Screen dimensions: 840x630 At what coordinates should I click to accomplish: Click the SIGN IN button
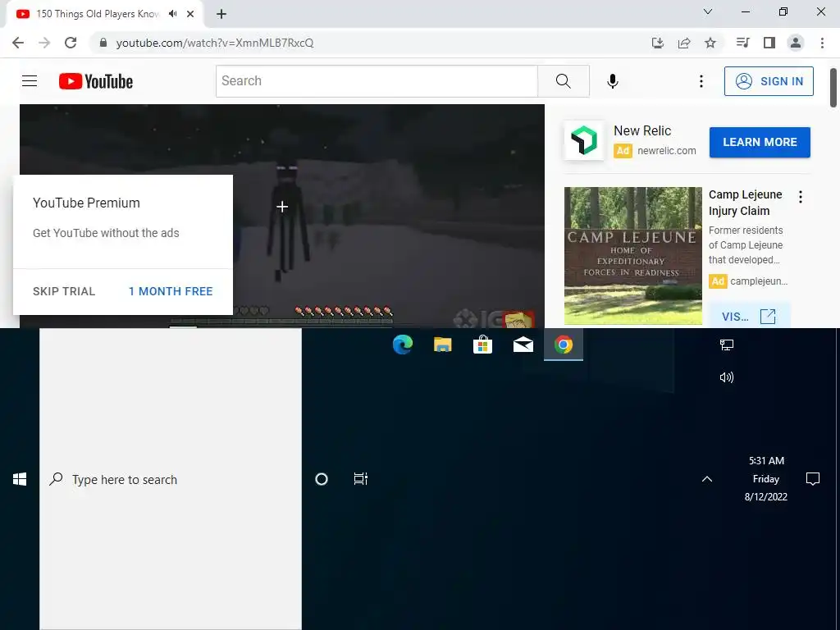[x=769, y=81]
